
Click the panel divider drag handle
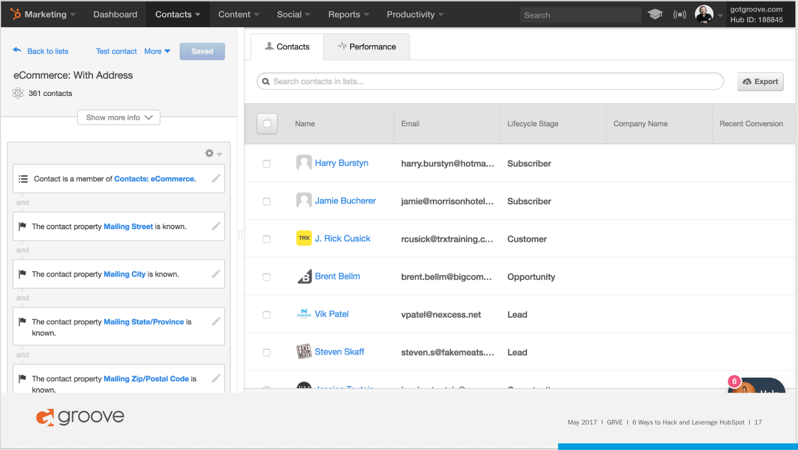[240, 235]
